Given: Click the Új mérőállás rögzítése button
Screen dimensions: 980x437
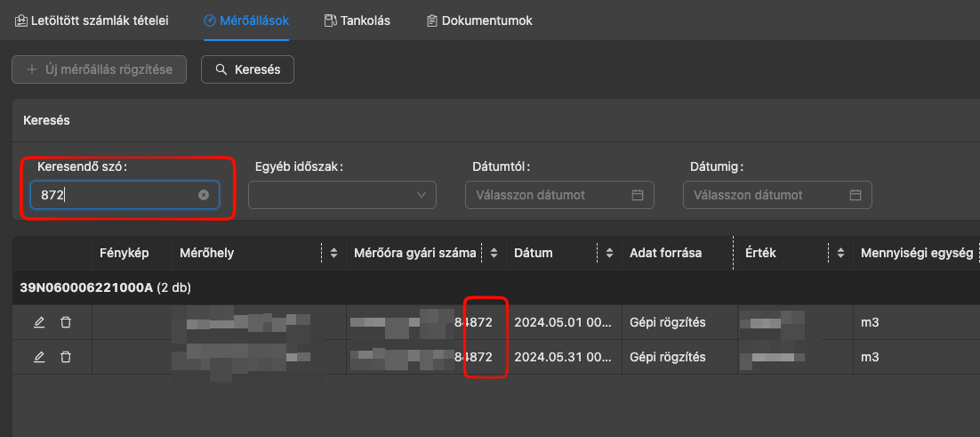Looking at the screenshot, I should pos(100,69).
